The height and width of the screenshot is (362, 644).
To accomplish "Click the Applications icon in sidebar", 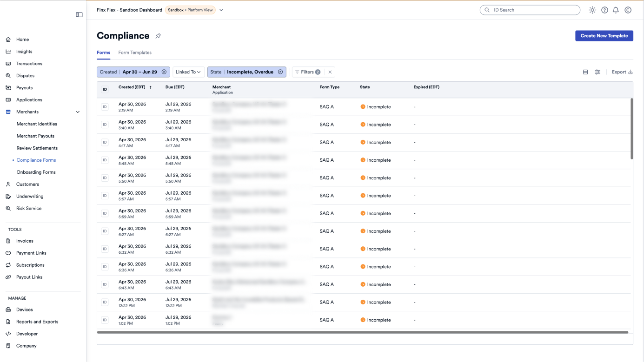I will [x=8, y=100].
